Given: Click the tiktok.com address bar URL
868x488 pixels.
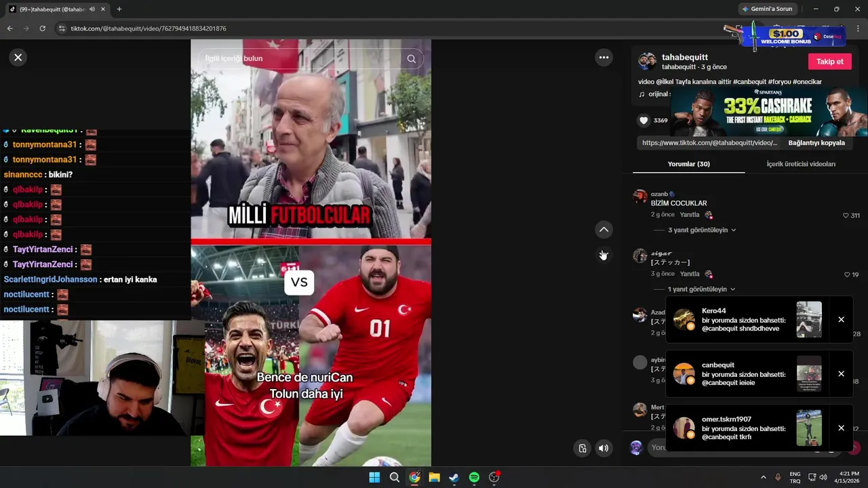Looking at the screenshot, I should click(149, 28).
